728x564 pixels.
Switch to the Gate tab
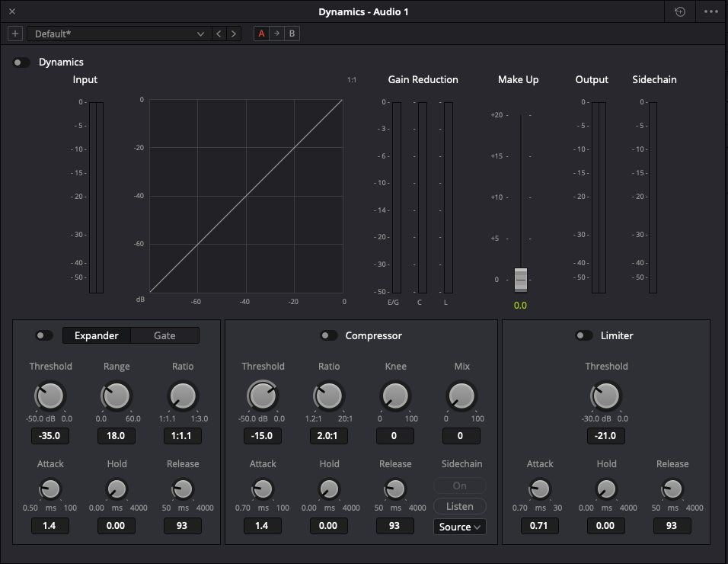(166, 335)
